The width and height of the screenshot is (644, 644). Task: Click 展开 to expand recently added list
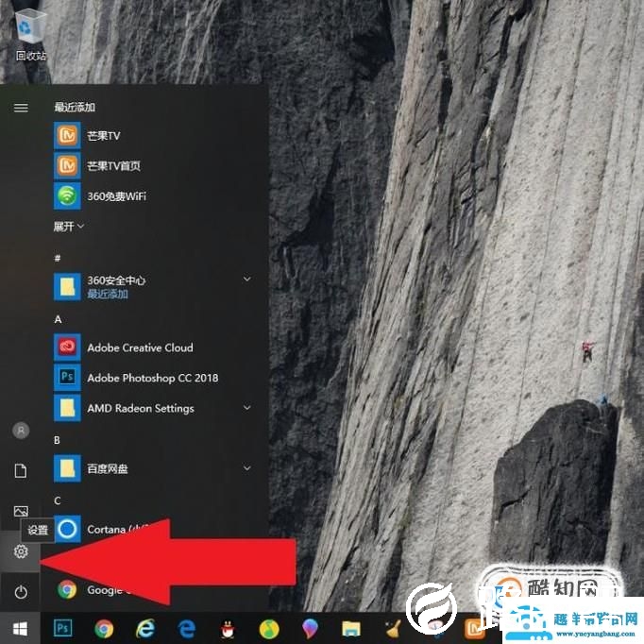(69, 227)
